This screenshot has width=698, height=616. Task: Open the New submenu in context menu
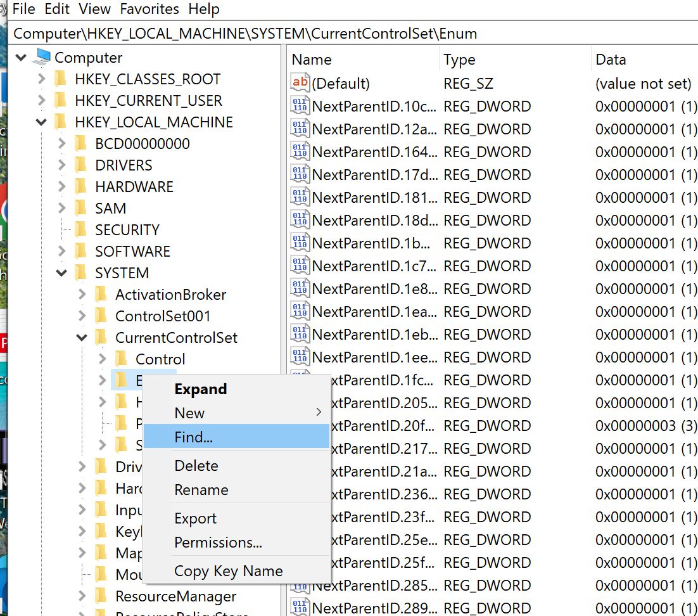(189, 413)
